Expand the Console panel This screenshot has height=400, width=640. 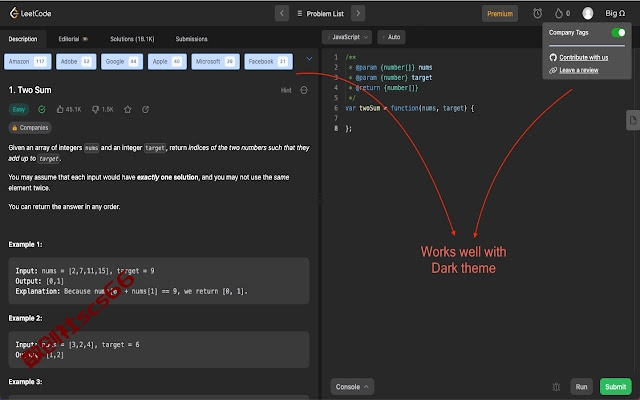point(352,387)
